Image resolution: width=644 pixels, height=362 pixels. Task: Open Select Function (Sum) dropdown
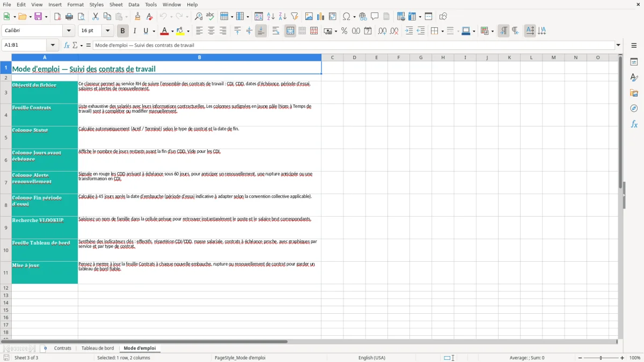point(82,46)
